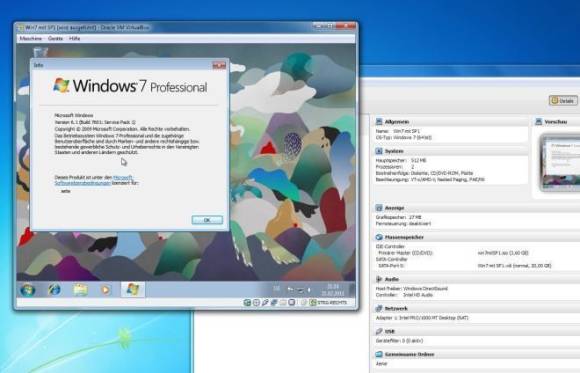Open the Geräte menu in the VM window
The image size is (580, 373).
click(55, 38)
